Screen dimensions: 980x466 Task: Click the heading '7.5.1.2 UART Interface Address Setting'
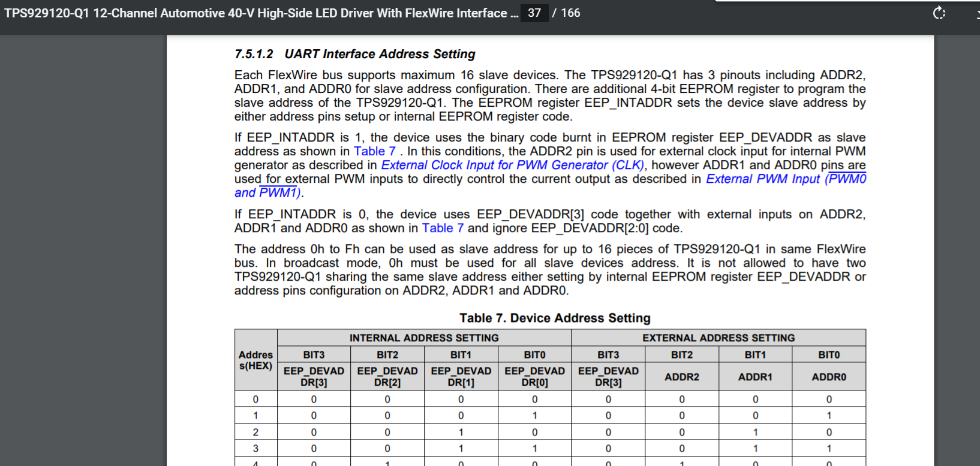click(x=355, y=54)
